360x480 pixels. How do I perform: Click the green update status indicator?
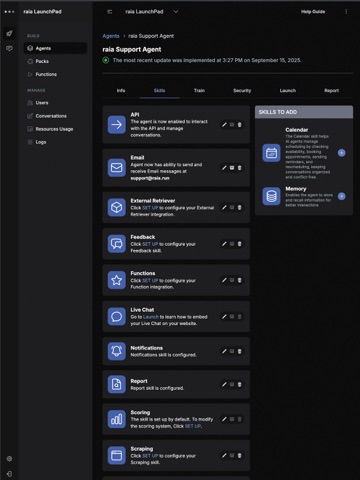point(106,60)
